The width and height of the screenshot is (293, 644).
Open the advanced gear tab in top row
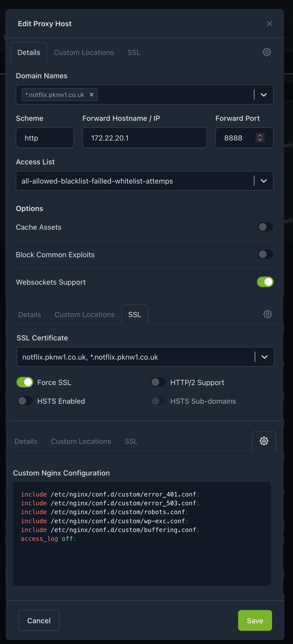coord(267,52)
